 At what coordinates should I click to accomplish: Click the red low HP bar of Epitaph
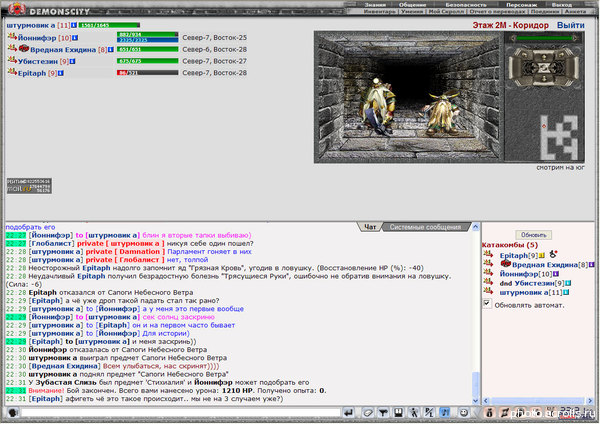click(147, 72)
